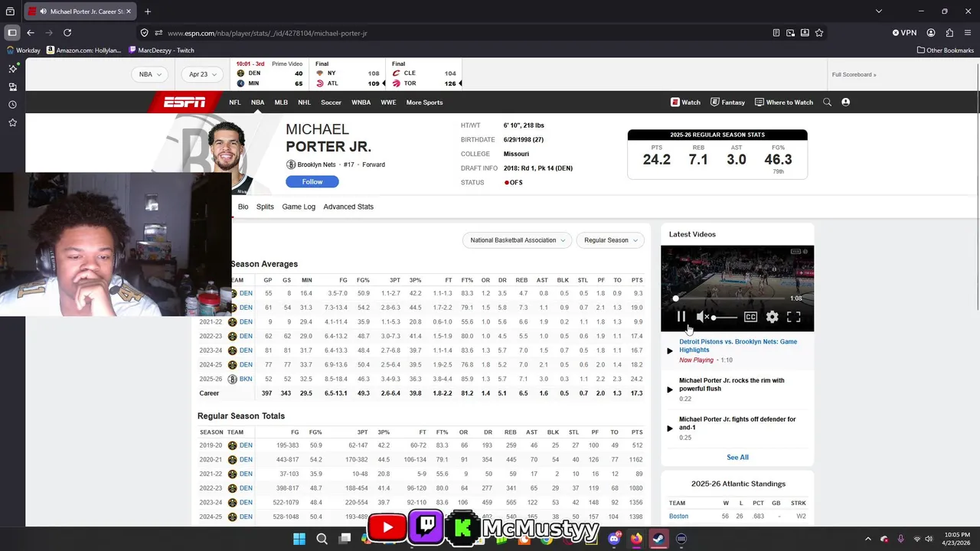This screenshot has width=980, height=551.
Task: Open the NBA league dropdown in scoreboard
Action: click(x=149, y=74)
